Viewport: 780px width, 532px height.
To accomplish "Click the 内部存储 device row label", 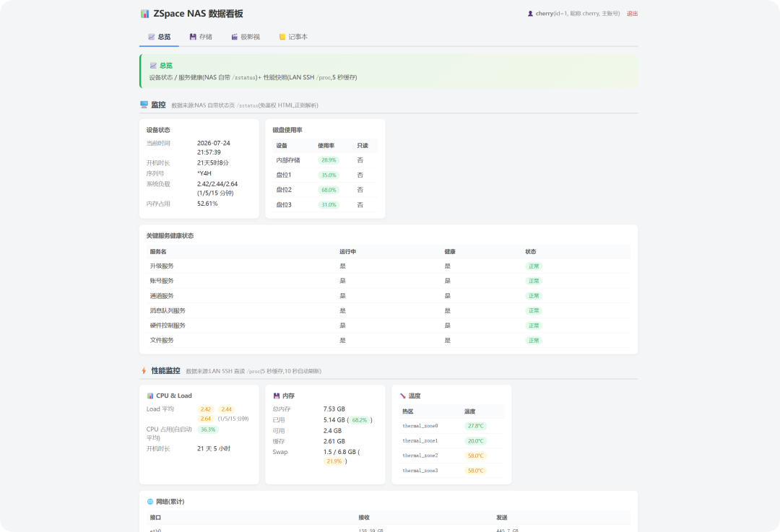I will [x=288, y=160].
